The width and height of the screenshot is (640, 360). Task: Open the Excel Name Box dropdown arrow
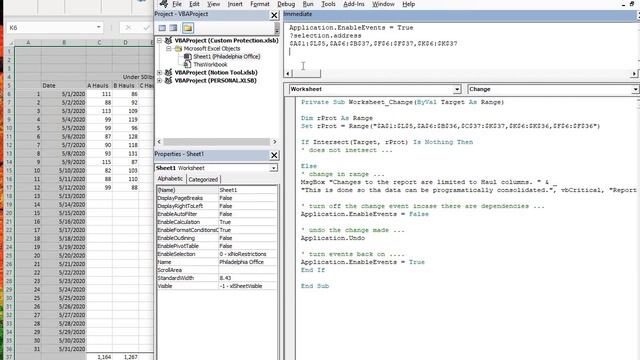tap(98, 27)
